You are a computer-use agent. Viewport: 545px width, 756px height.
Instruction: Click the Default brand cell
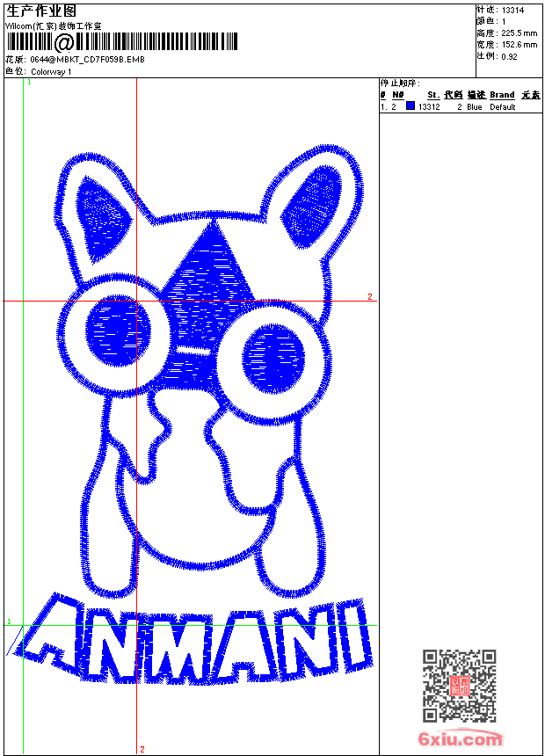click(503, 107)
